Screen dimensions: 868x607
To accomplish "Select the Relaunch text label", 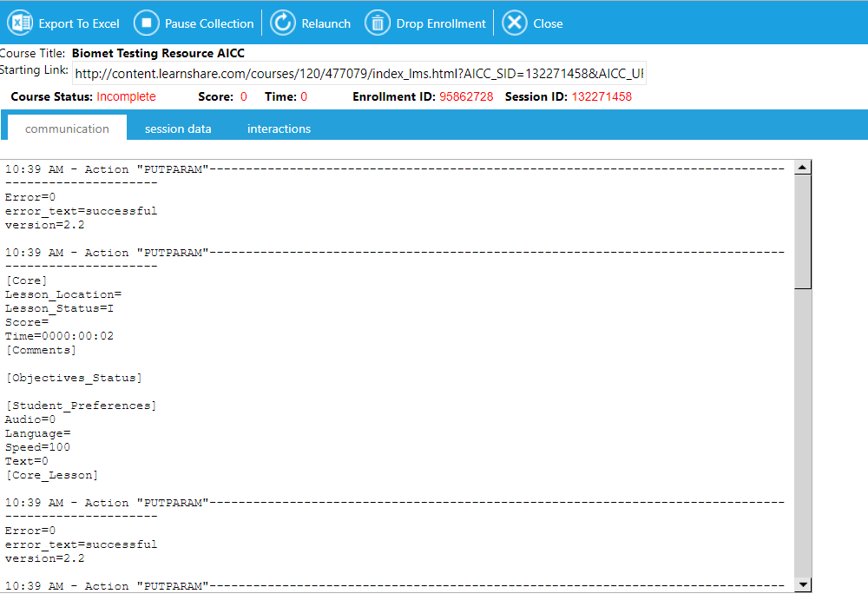I will coord(326,23).
